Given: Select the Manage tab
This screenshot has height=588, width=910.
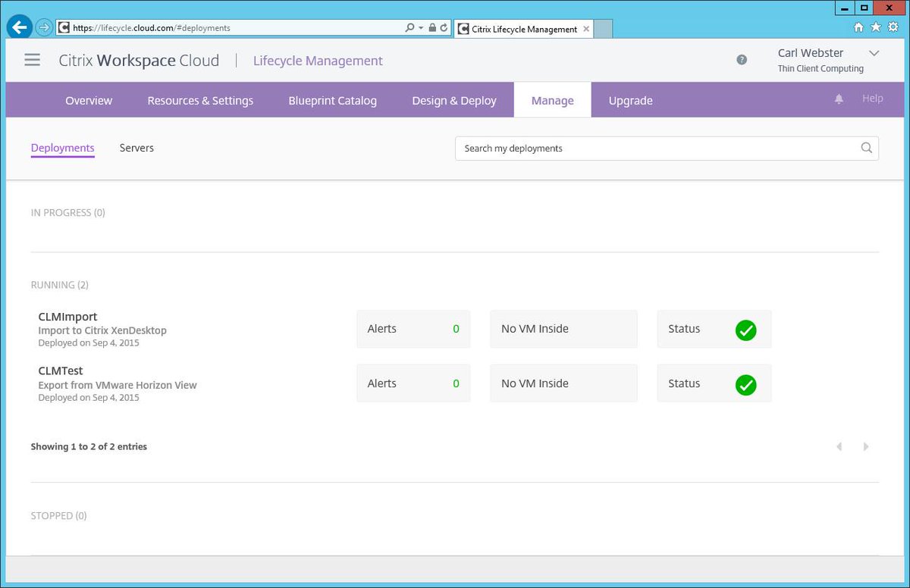Looking at the screenshot, I should tap(552, 100).
